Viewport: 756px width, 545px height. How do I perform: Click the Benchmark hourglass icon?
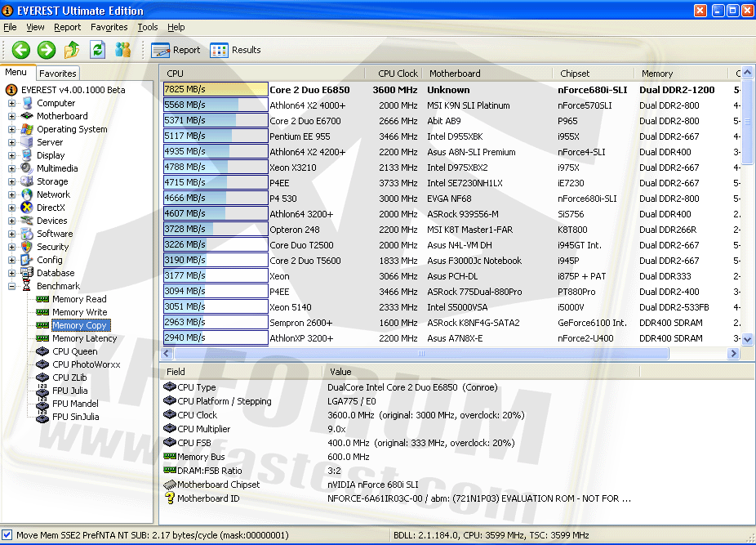click(27, 286)
